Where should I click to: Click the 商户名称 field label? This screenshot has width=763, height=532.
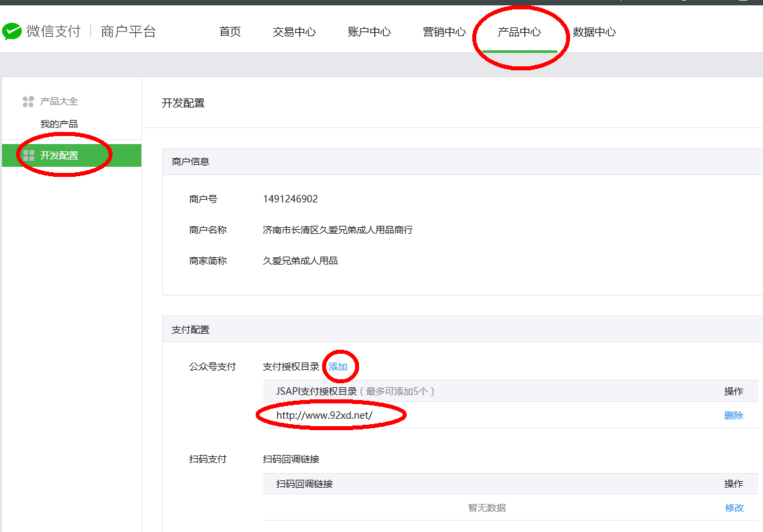pos(208,230)
